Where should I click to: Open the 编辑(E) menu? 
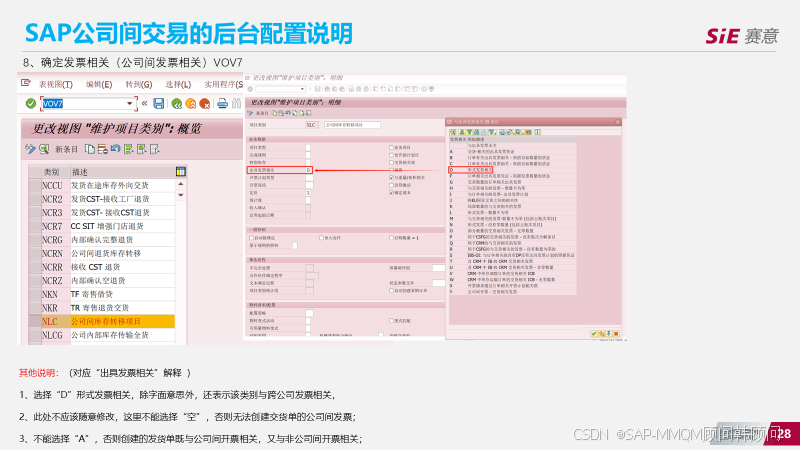pyautogui.click(x=99, y=84)
